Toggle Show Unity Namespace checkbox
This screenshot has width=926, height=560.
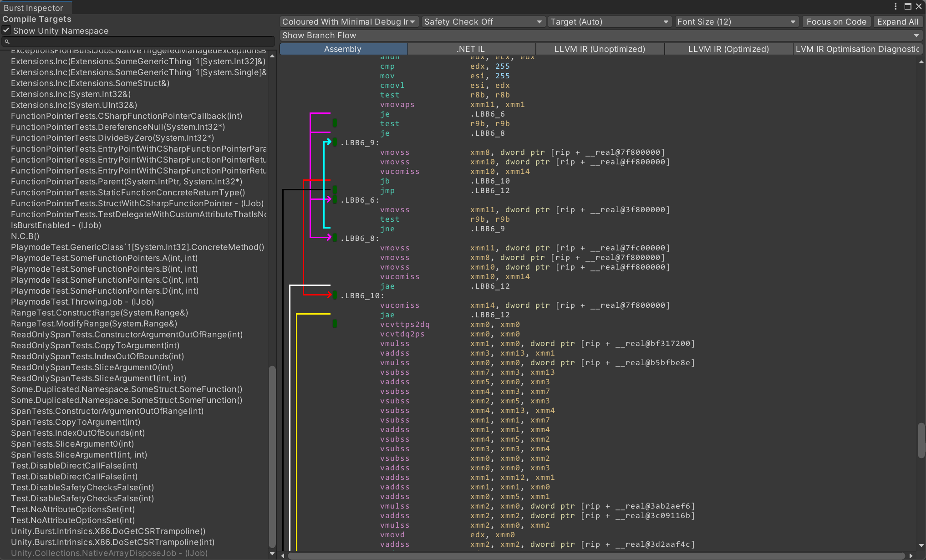tap(7, 31)
